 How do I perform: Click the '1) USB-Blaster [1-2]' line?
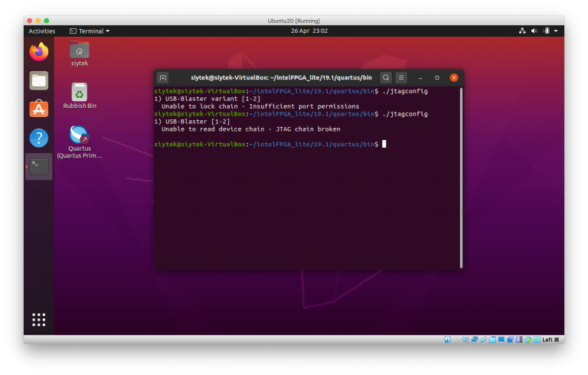[192, 122]
